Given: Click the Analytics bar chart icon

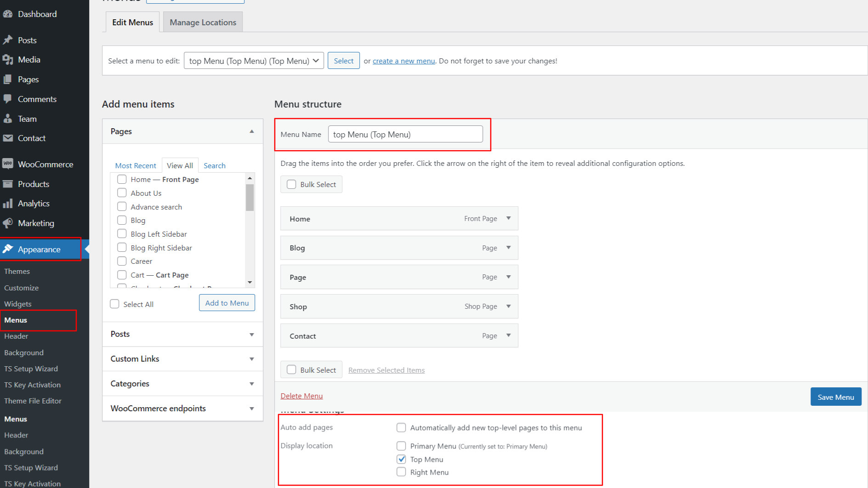Looking at the screenshot, I should click(8, 204).
